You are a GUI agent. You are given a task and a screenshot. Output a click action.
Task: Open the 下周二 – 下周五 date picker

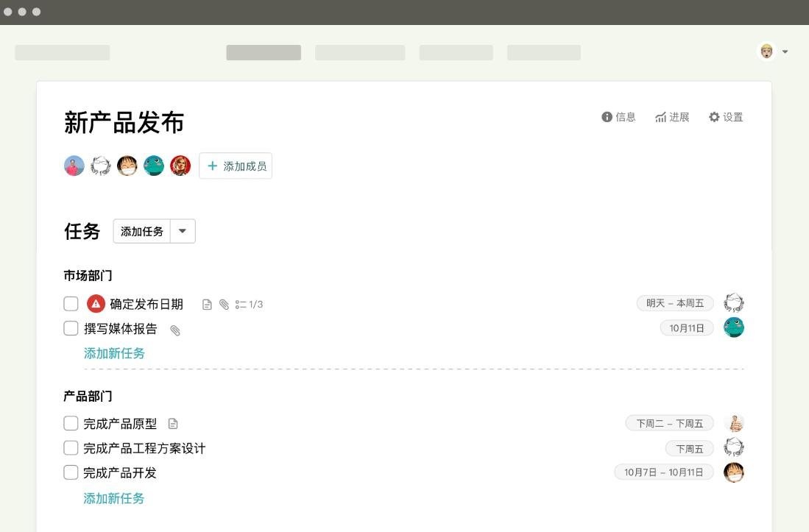(x=669, y=423)
